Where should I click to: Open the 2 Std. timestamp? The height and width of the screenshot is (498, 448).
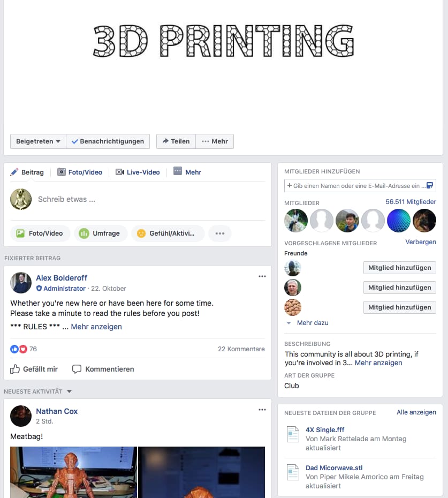tap(44, 421)
